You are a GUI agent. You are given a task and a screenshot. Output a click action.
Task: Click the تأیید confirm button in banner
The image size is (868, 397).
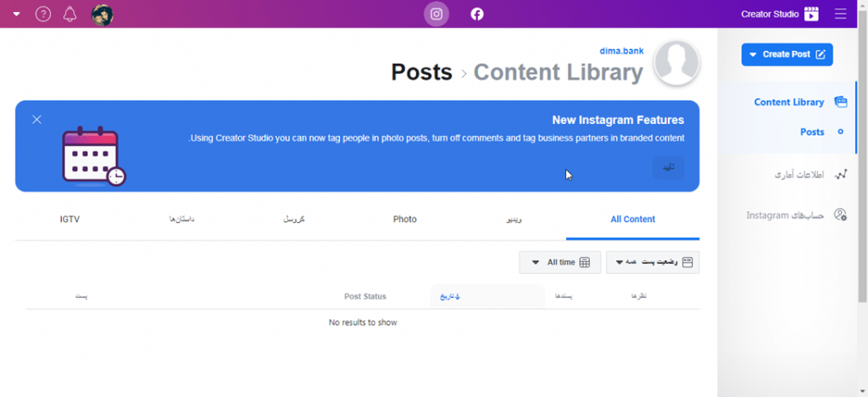click(x=668, y=168)
